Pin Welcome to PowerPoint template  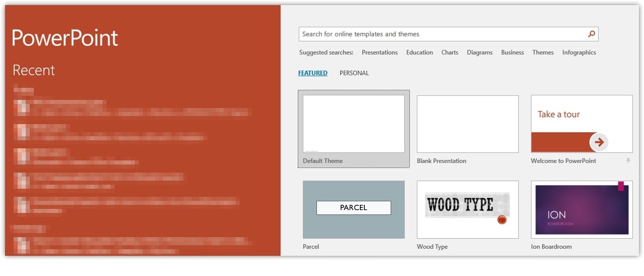(628, 160)
